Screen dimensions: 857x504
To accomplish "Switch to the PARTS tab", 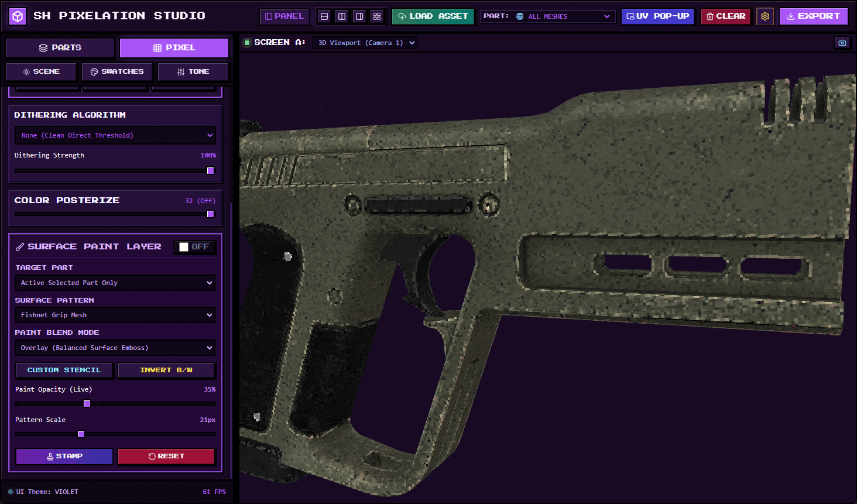I will [60, 48].
